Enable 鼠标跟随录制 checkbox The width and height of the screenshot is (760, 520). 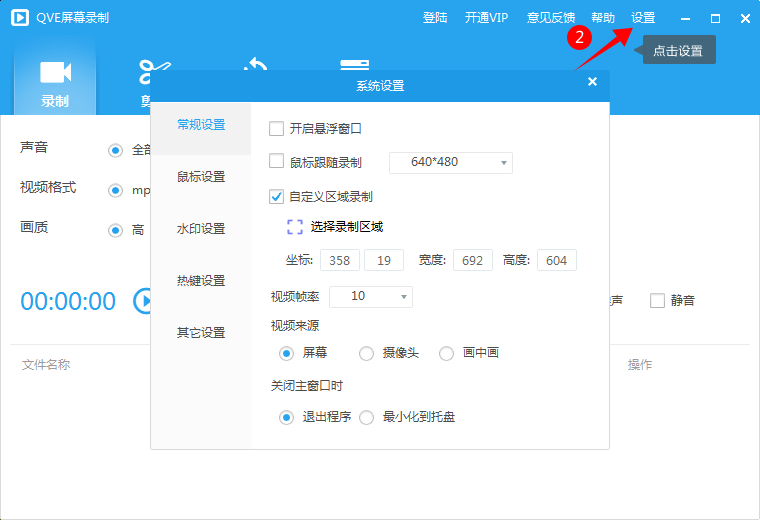click(276, 161)
